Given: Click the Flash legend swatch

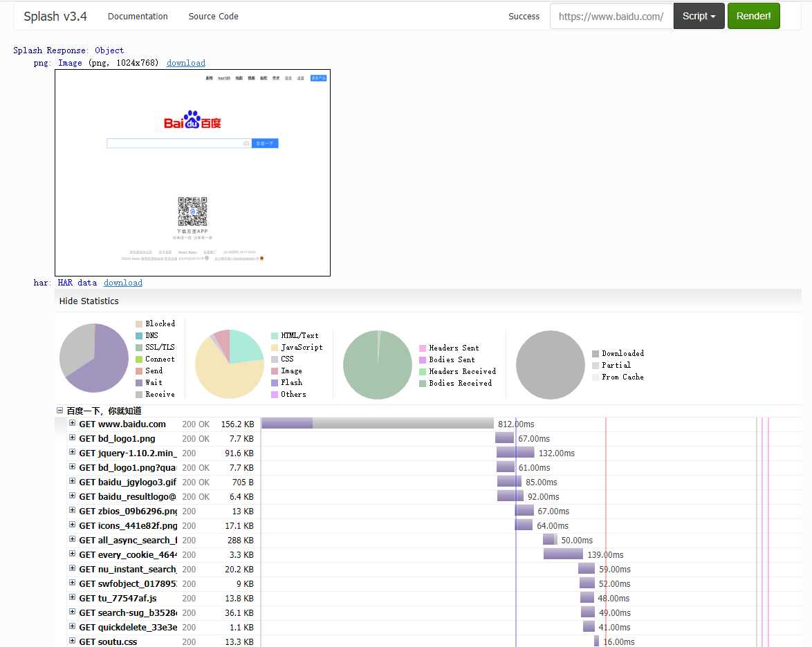Looking at the screenshot, I should point(275,383).
